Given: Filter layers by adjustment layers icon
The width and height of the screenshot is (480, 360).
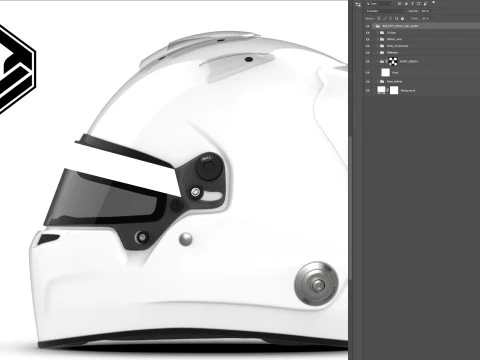Looking at the screenshot, I should 406,4.
